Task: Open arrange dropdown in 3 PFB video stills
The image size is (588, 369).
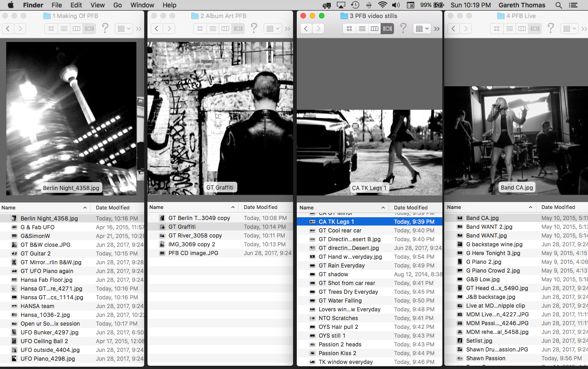Action: click(422, 29)
